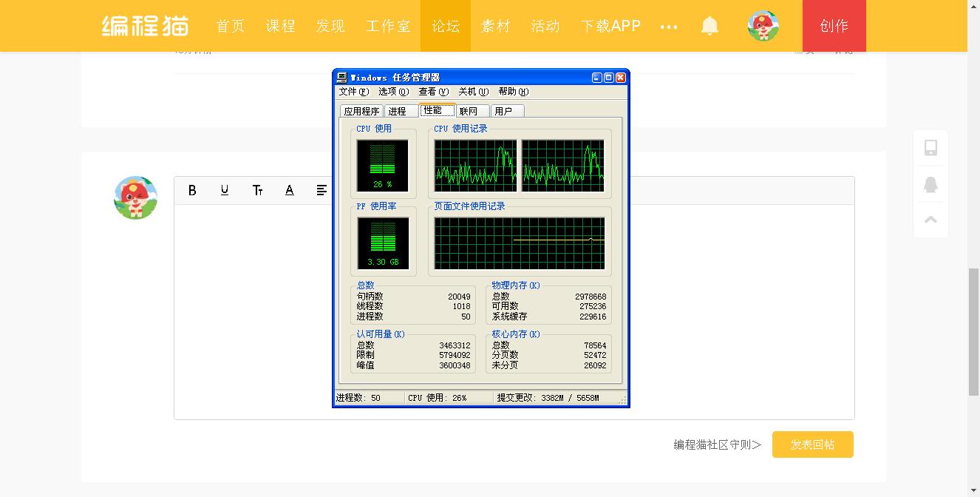Click status bar 提交更改: 3382M / 5658M
The image size is (980, 497).
click(548, 398)
